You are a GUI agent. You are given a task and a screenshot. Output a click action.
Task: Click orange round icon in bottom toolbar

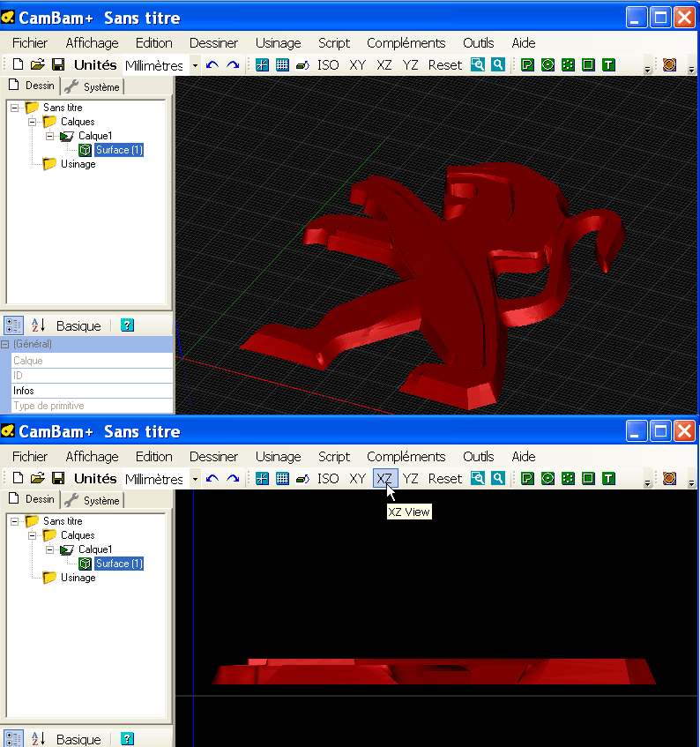pos(669,478)
